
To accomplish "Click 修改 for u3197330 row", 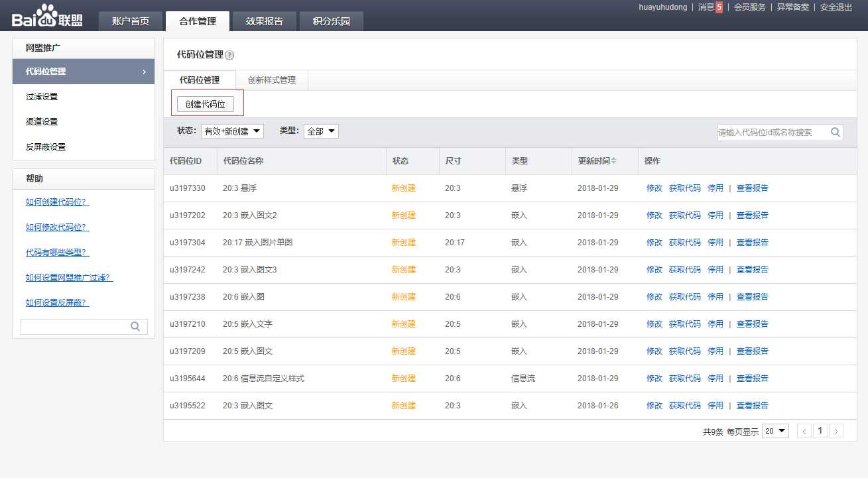I will point(654,188).
